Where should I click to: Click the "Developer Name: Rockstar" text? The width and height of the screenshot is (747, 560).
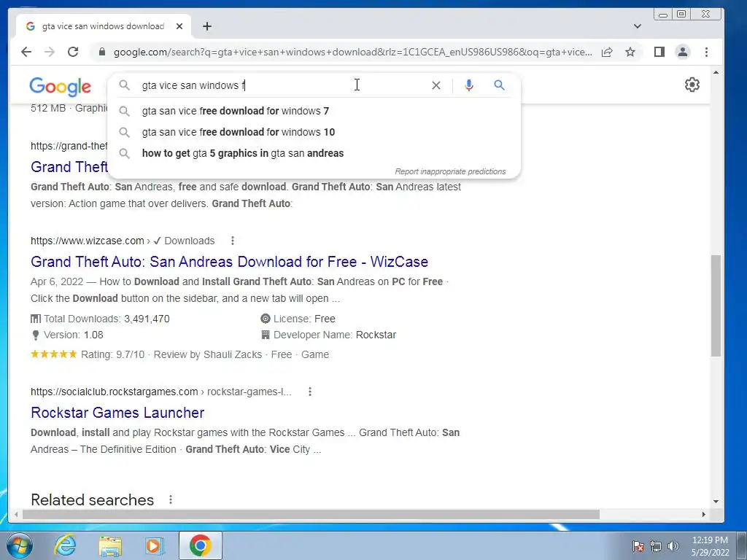pyautogui.click(x=329, y=335)
